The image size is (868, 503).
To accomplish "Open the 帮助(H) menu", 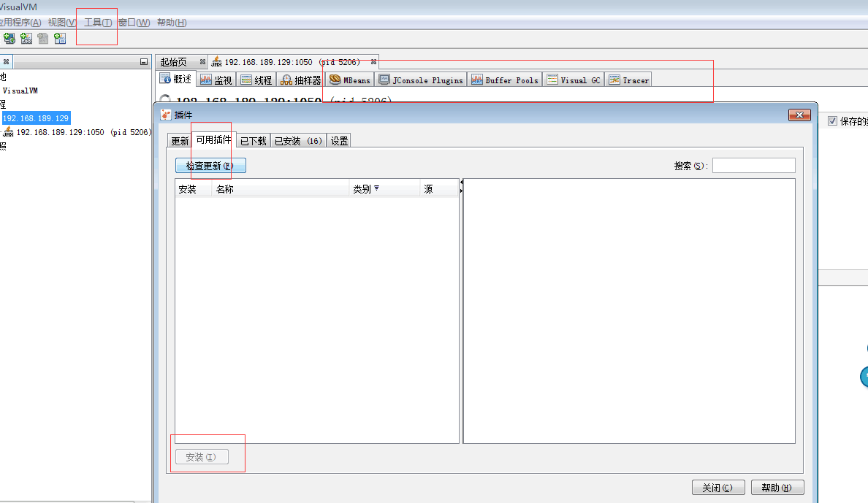I will 172,22.
